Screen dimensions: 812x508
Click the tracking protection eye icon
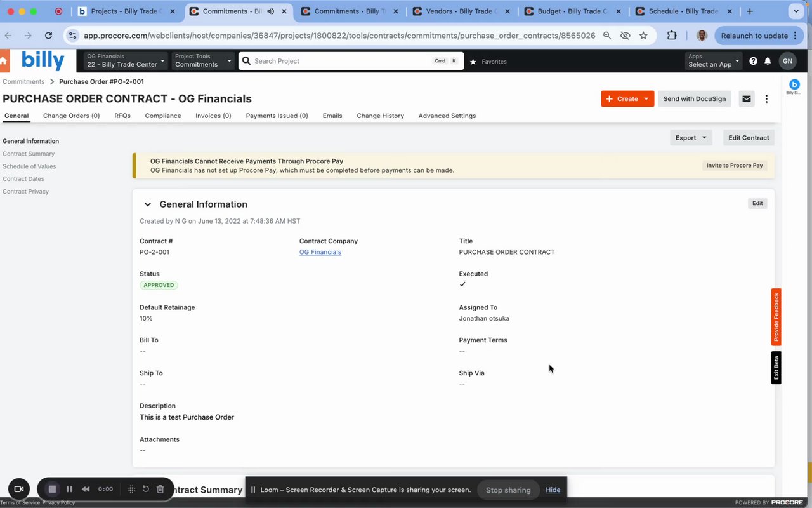pyautogui.click(x=625, y=36)
